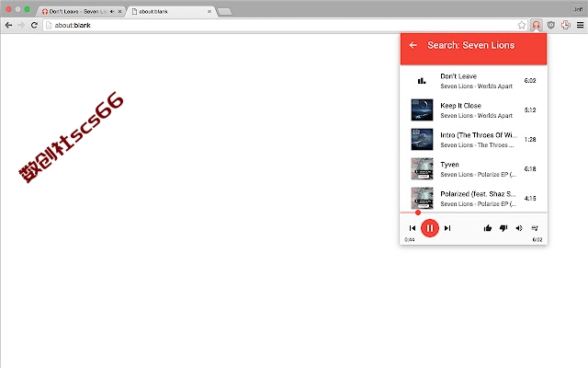
Task: Play Intro (The Throes Of Wi...
Action: point(474,139)
